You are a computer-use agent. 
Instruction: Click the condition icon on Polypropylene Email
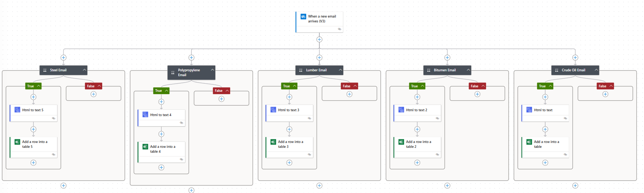point(173,72)
